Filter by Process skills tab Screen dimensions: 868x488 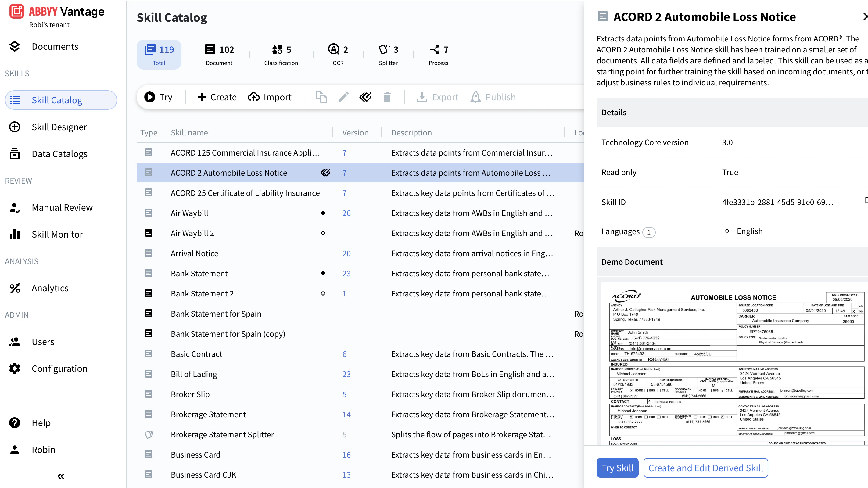[438, 55]
